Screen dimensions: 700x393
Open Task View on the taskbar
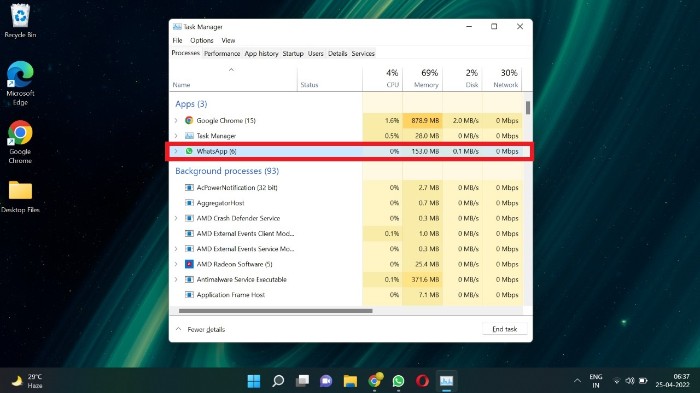(x=302, y=381)
